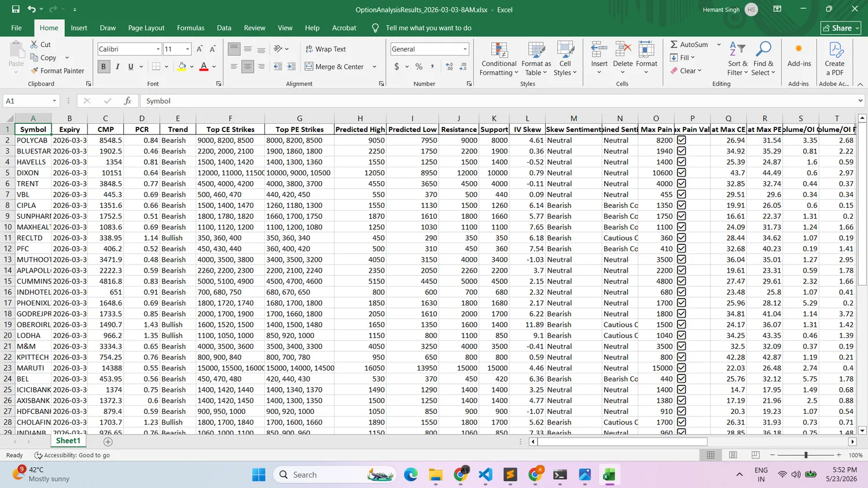
Task: Toggle the checkbox in MARUTI row
Action: (x=681, y=368)
